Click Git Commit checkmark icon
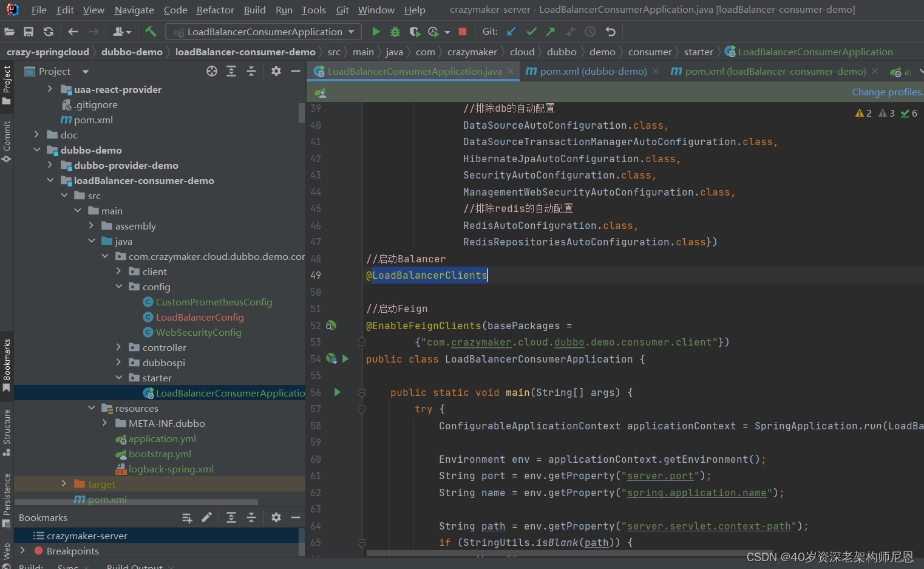The image size is (924, 569). click(531, 32)
